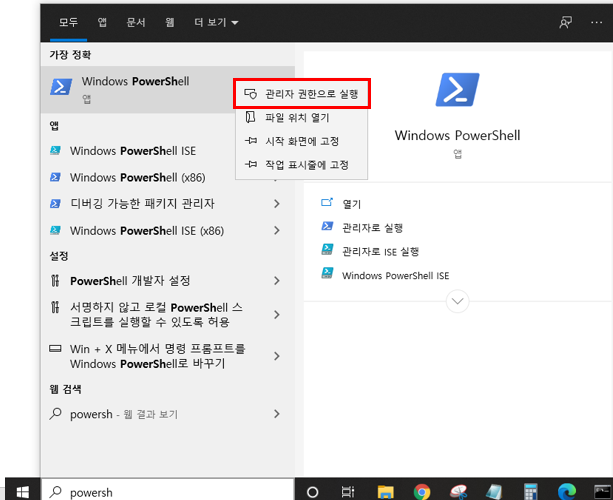Image resolution: width=613 pixels, height=500 pixels.
Task: Select the 모두 search tab
Action: click(68, 22)
